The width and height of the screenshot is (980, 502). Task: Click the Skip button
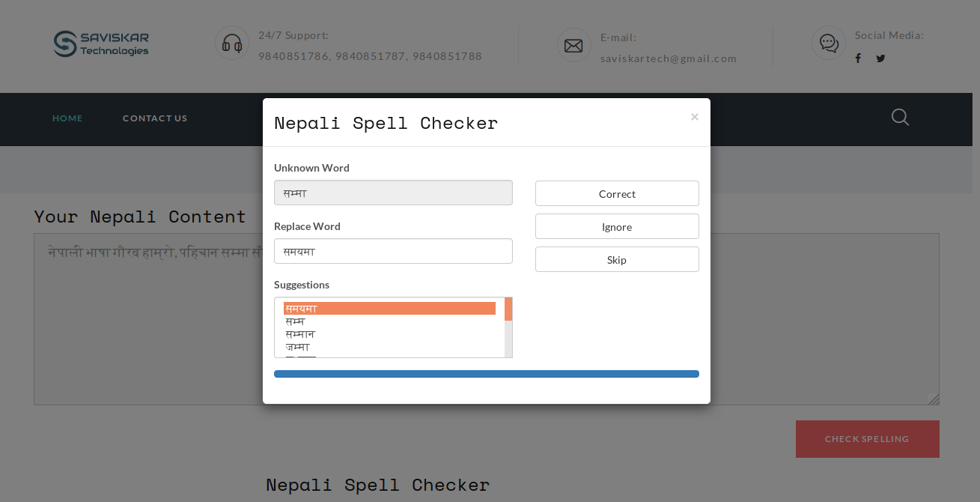617,259
